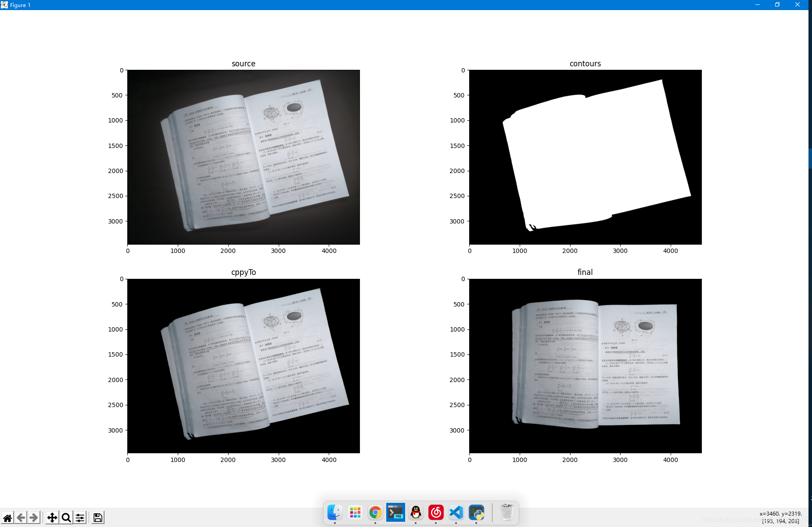812x527 pixels.
Task: Click the Figure 1 window title
Action: (x=20, y=5)
